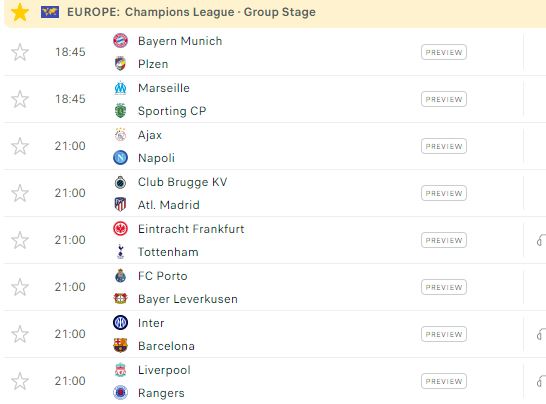Viewport: 546px width, 404px height.
Task: Open Preview for Club Brugge vs Atl. Madrid
Action: 444,193
